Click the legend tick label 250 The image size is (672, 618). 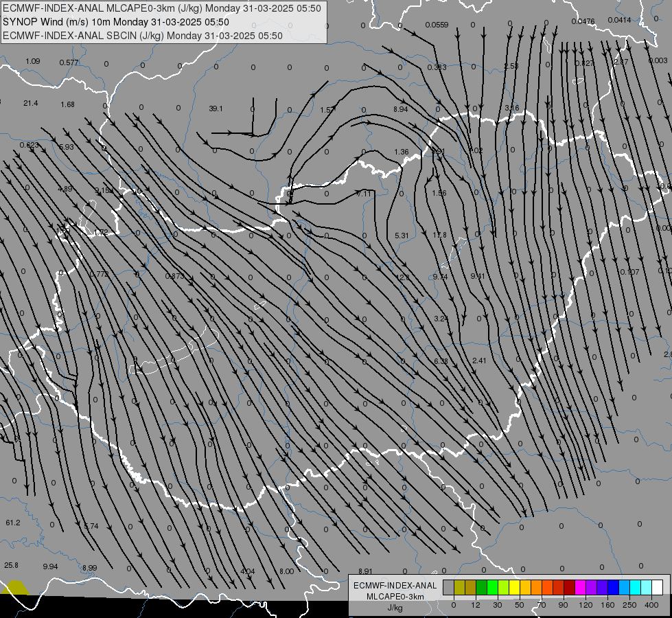tap(629, 605)
